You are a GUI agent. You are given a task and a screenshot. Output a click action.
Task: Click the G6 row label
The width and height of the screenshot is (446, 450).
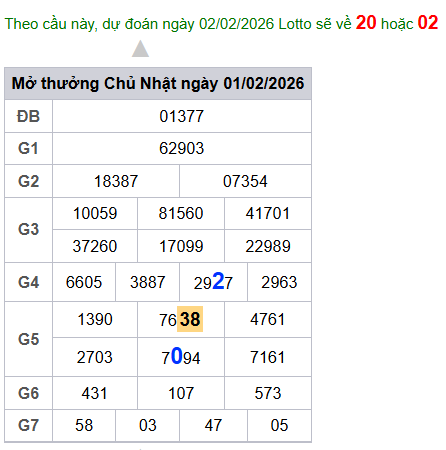[x=29, y=393]
